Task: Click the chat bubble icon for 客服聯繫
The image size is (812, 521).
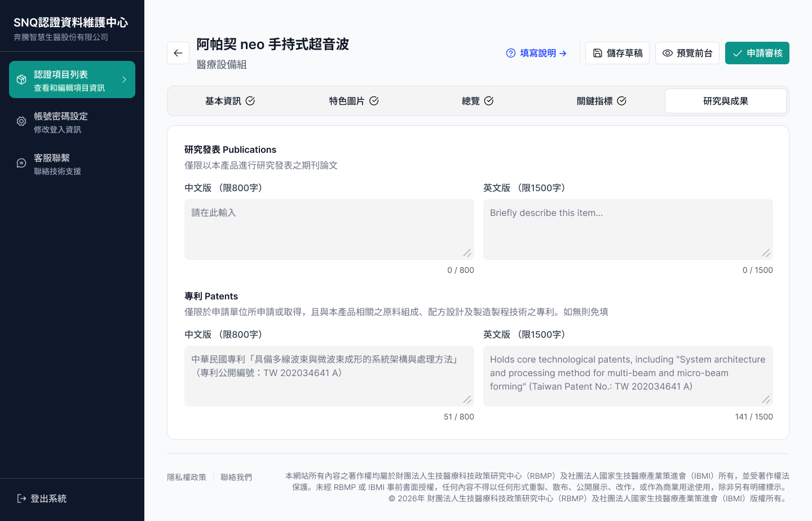Action: [x=21, y=162]
